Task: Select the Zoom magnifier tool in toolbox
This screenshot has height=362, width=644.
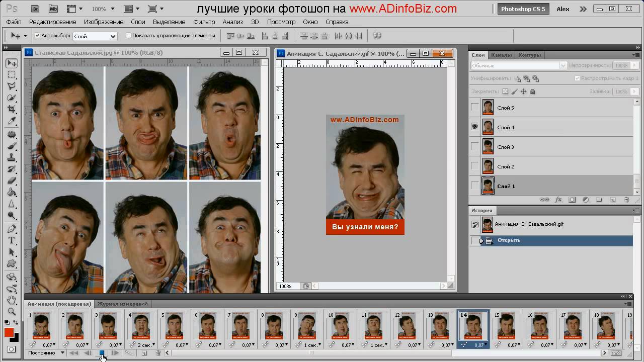Action: tap(12, 312)
